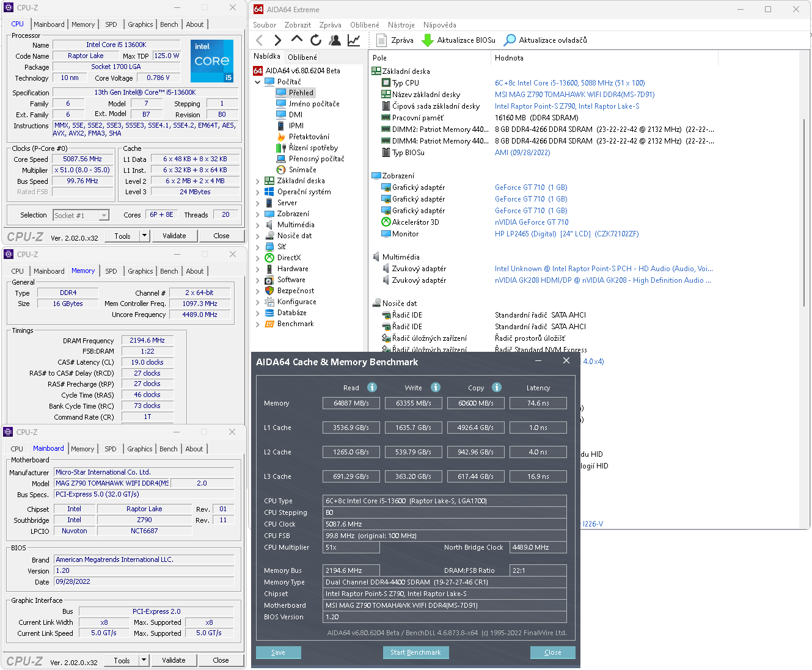The image size is (812, 670).
Task: Click the AIDA64 Refresh icon
Action: pyautogui.click(x=316, y=40)
